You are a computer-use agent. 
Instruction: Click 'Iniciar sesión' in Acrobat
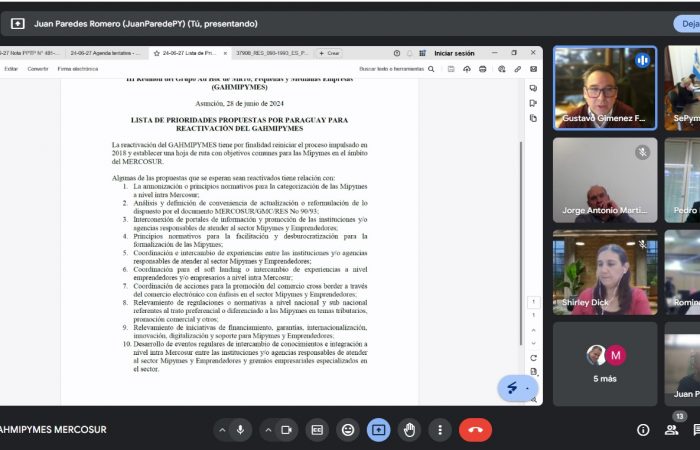(x=454, y=53)
